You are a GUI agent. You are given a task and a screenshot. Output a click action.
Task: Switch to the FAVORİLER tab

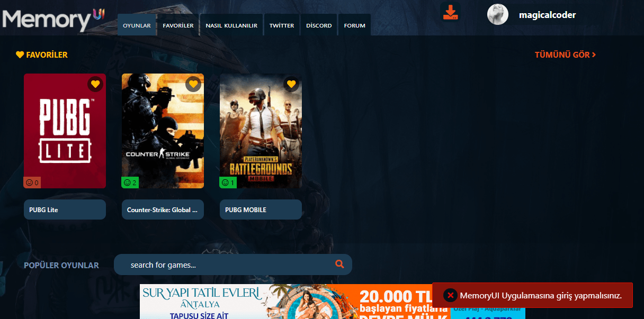coord(178,25)
